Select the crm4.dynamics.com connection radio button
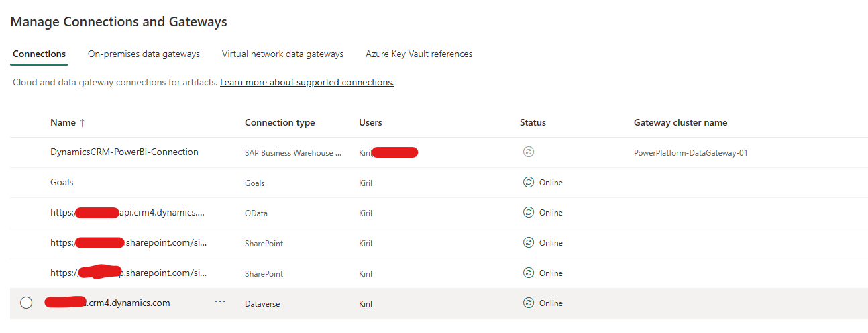Image resolution: width=868 pixels, height=333 pixels. pos(26,303)
